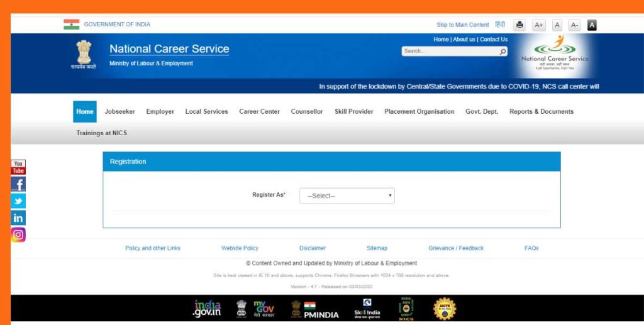The width and height of the screenshot is (644, 325).
Task: Click the YouTube social icon
Action: coord(18,167)
